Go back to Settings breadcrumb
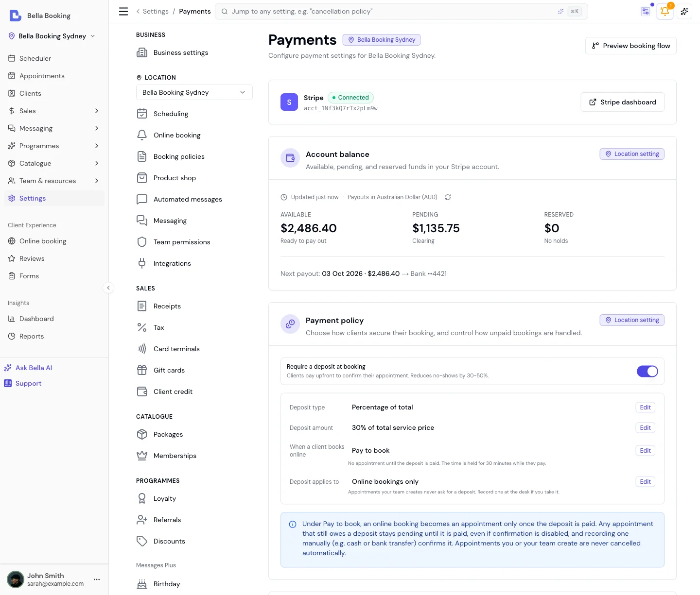Image resolution: width=700 pixels, height=595 pixels. point(156,11)
